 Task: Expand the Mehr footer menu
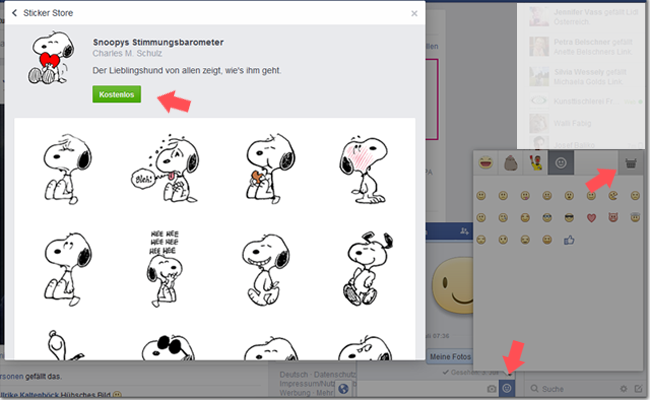coord(325,393)
